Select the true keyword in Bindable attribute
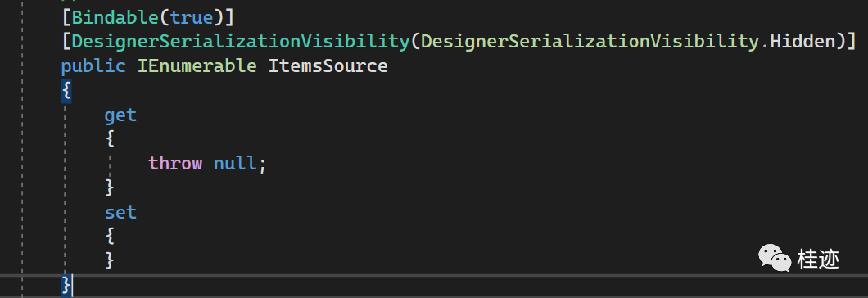Image resolution: width=868 pixels, height=298 pixels. [x=191, y=18]
